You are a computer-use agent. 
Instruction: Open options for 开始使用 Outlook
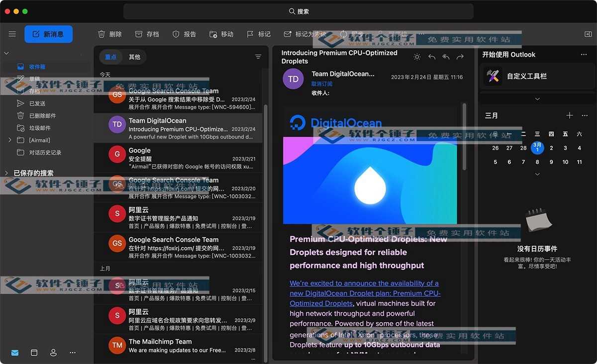coord(584,55)
